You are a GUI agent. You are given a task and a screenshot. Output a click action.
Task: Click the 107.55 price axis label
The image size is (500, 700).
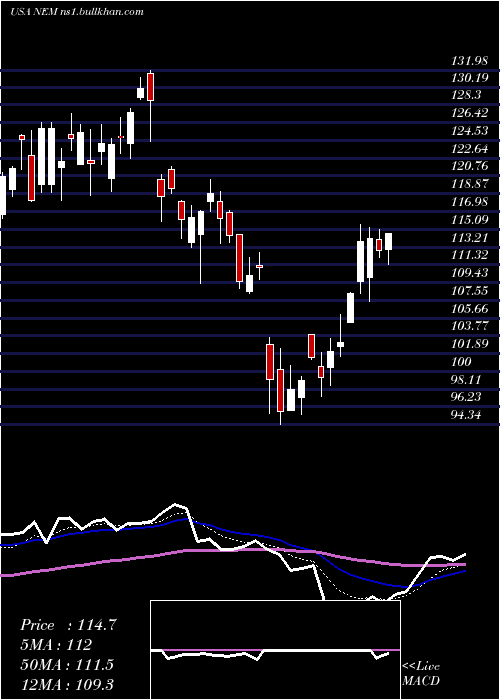click(470, 291)
